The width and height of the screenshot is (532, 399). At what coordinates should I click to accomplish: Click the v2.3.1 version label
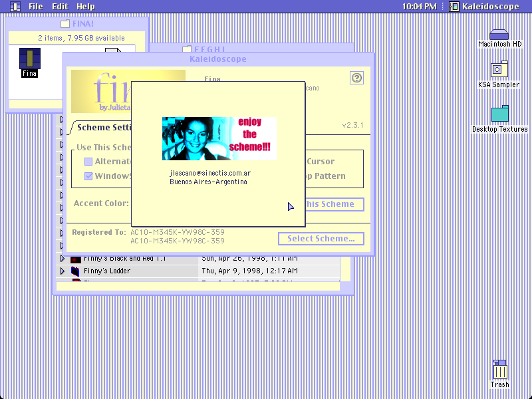(x=353, y=125)
